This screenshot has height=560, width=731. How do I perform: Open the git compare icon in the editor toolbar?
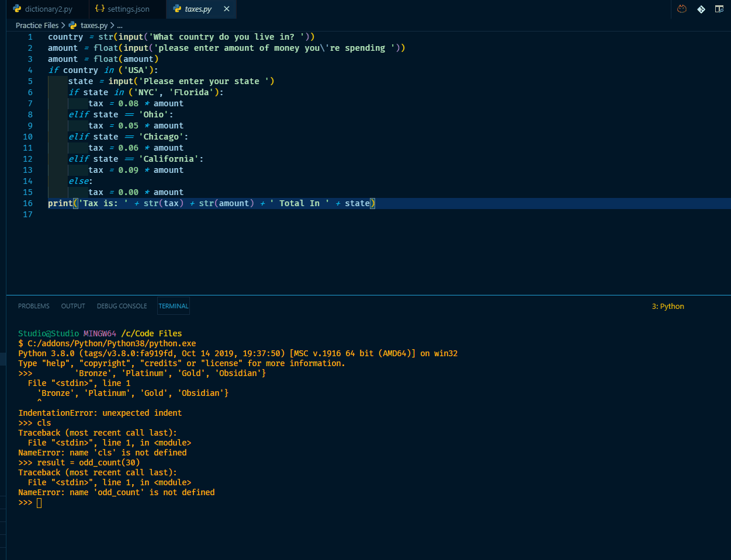701,9
